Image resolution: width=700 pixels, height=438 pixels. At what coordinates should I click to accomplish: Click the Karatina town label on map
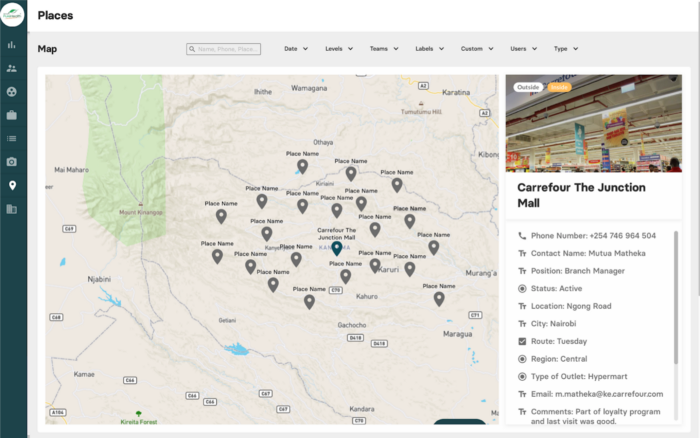[x=456, y=92]
